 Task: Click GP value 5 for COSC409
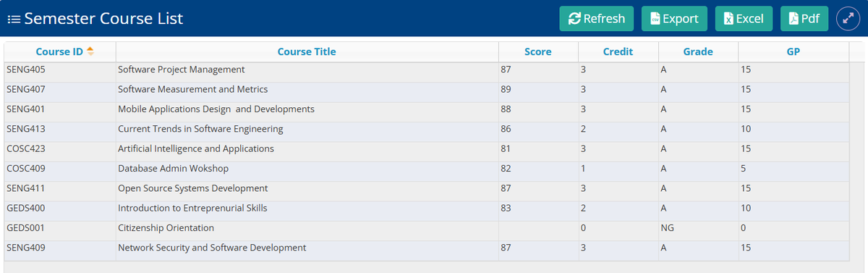coord(743,169)
